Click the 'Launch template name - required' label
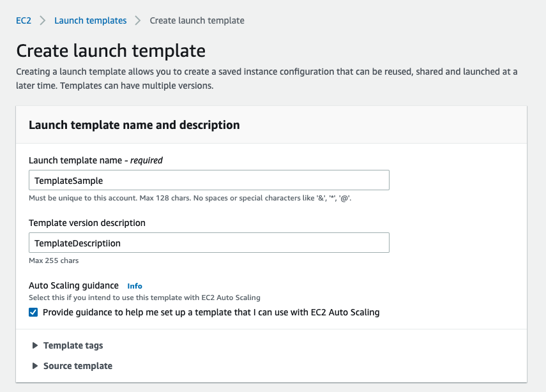 (x=96, y=160)
